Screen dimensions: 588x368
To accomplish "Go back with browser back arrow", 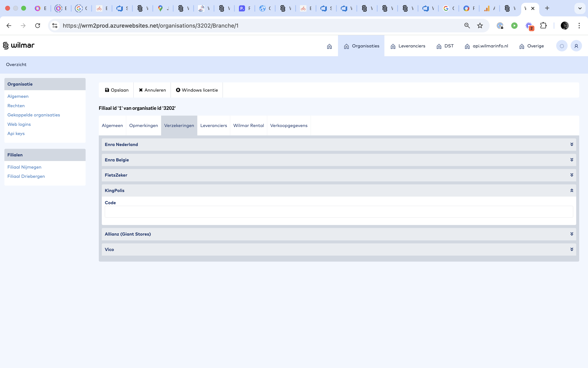I will pyautogui.click(x=9, y=26).
